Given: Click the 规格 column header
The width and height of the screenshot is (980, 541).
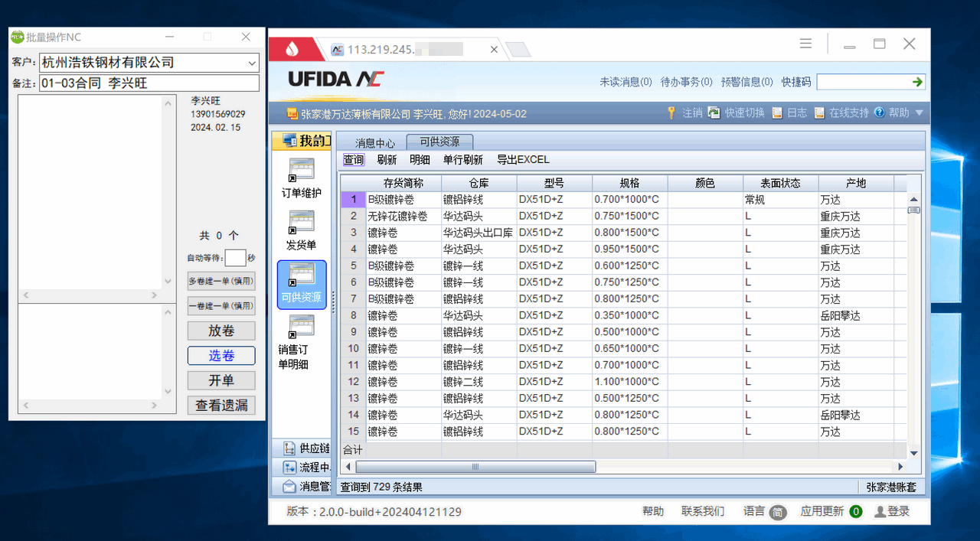Looking at the screenshot, I should coord(629,184).
